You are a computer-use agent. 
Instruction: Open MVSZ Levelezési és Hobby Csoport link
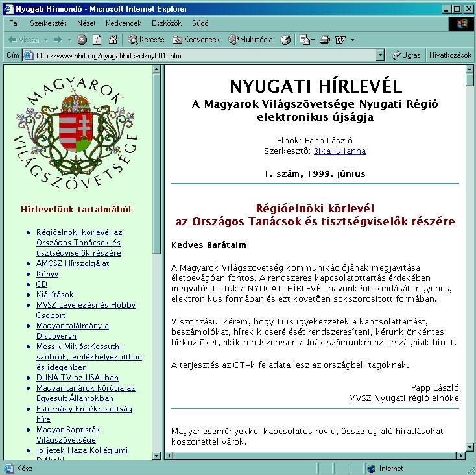(x=86, y=310)
